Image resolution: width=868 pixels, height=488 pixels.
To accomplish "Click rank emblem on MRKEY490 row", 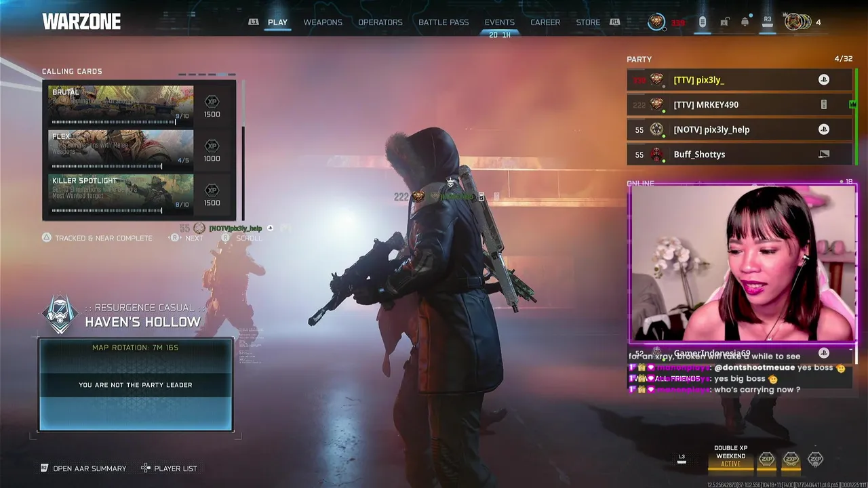I will click(656, 104).
